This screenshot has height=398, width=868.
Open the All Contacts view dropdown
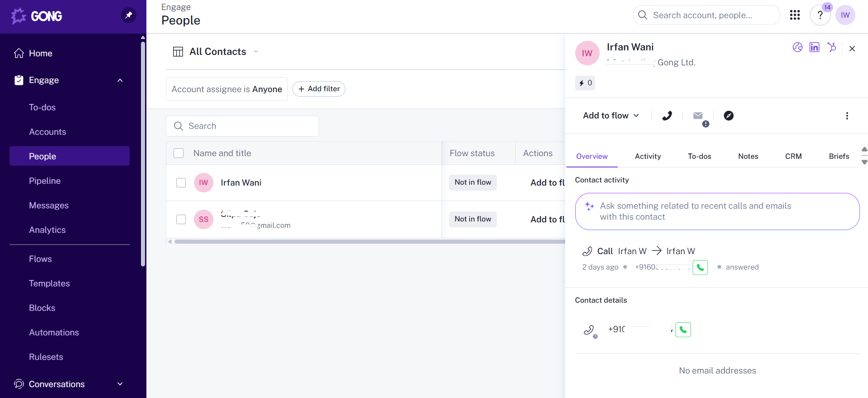pyautogui.click(x=256, y=52)
